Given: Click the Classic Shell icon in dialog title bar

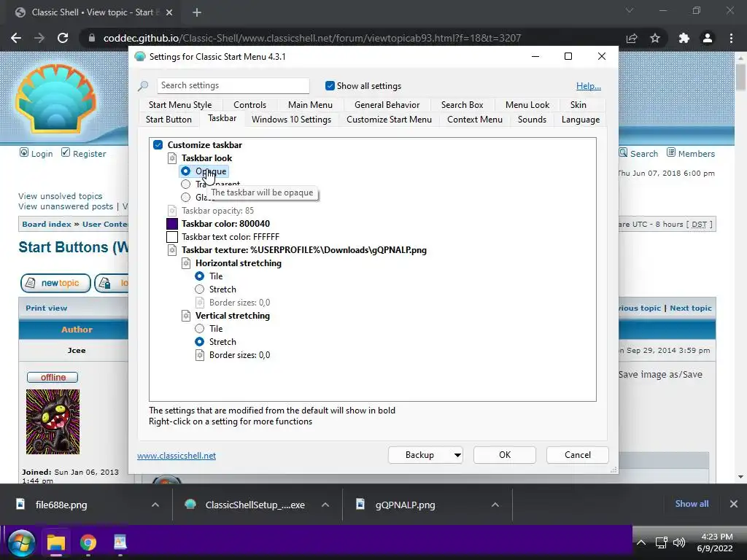Looking at the screenshot, I should (x=140, y=57).
